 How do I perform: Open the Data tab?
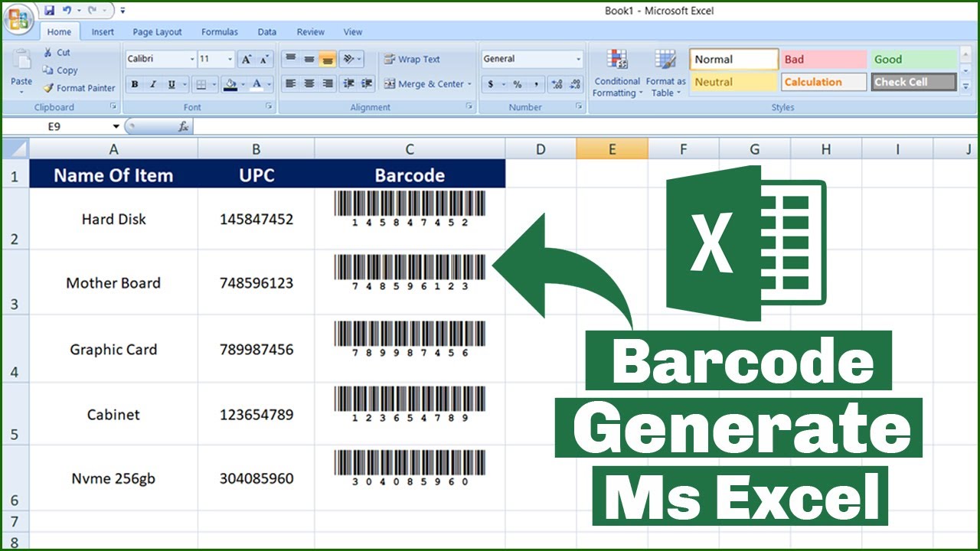[x=267, y=32]
